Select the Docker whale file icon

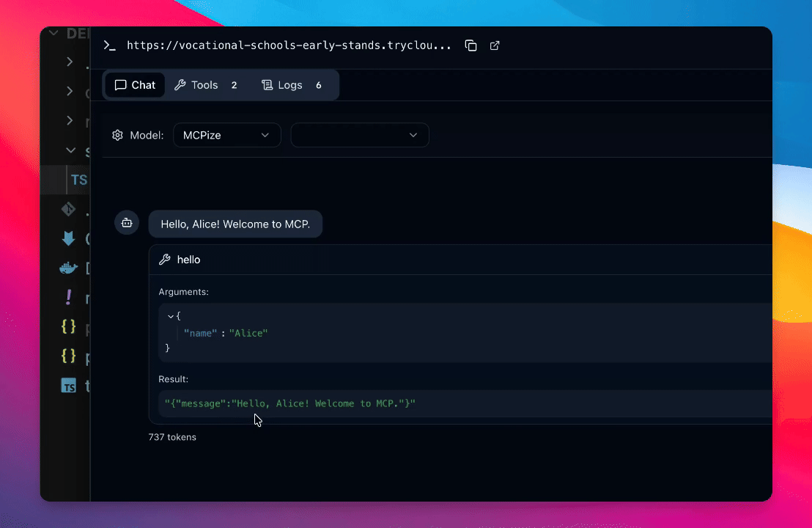point(68,268)
